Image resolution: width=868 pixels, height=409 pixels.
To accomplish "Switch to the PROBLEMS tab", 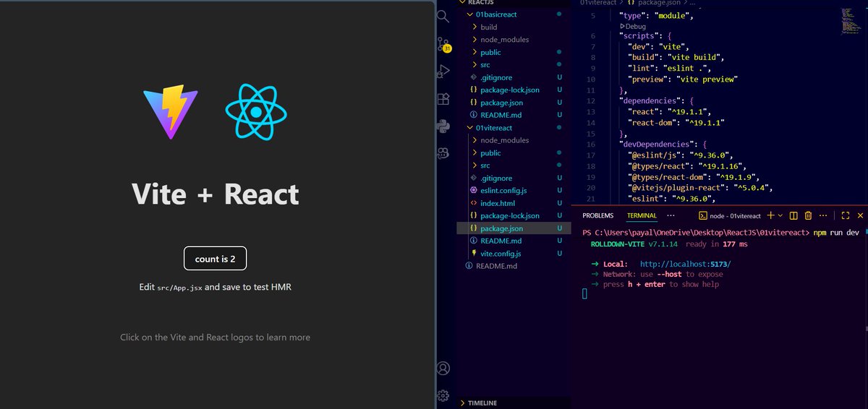I will click(x=597, y=215).
